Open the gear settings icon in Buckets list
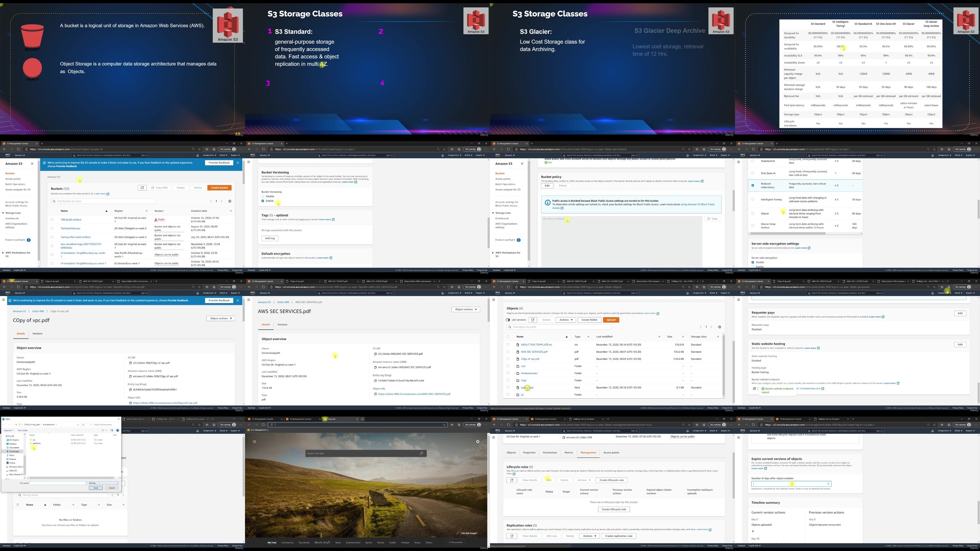 (x=229, y=201)
